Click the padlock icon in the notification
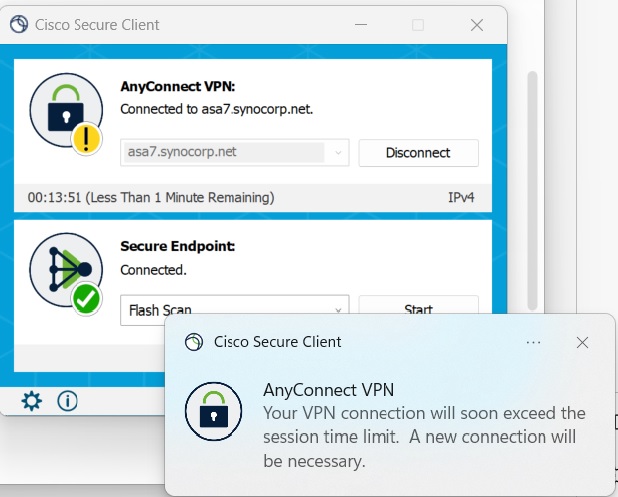Viewport: 618px width, 497px height. click(x=214, y=411)
